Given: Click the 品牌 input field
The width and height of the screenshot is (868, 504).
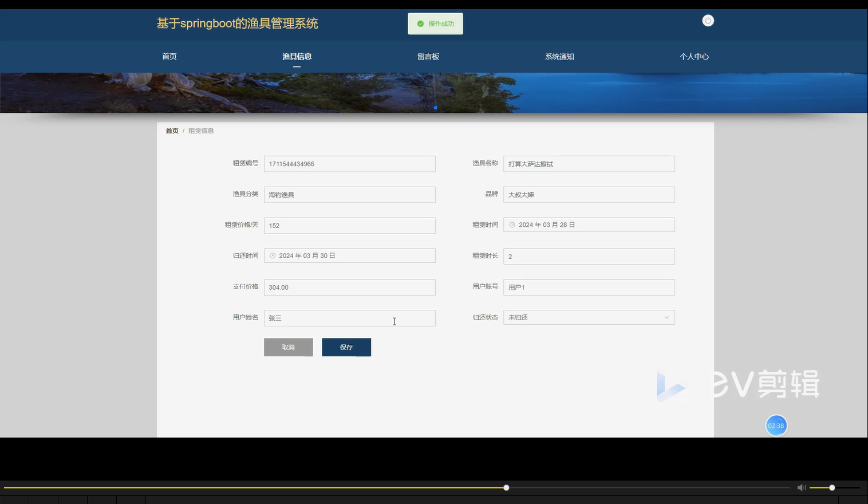Looking at the screenshot, I should [x=589, y=195].
